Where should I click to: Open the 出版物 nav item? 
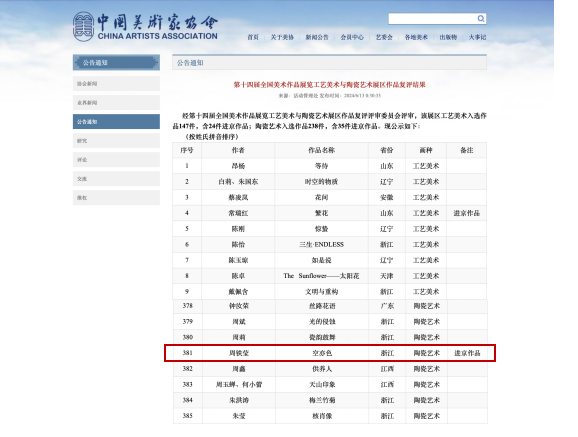tap(448, 37)
